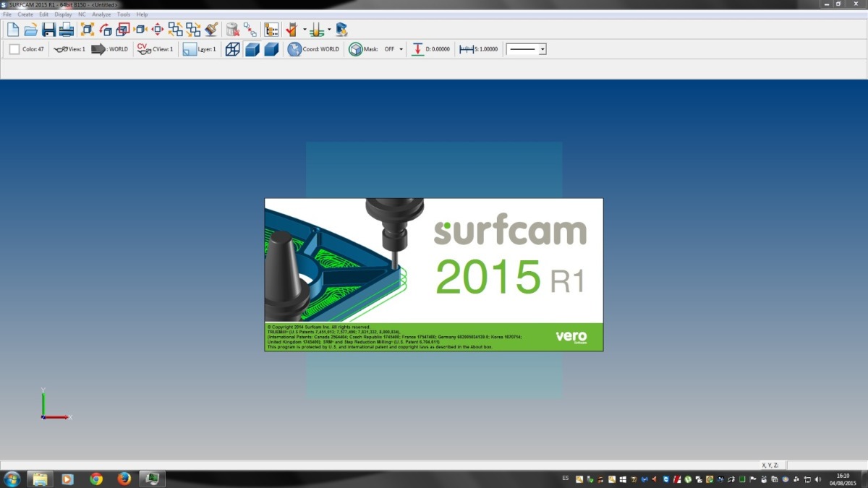Open the Display menu
The image size is (868, 488).
tap(64, 14)
